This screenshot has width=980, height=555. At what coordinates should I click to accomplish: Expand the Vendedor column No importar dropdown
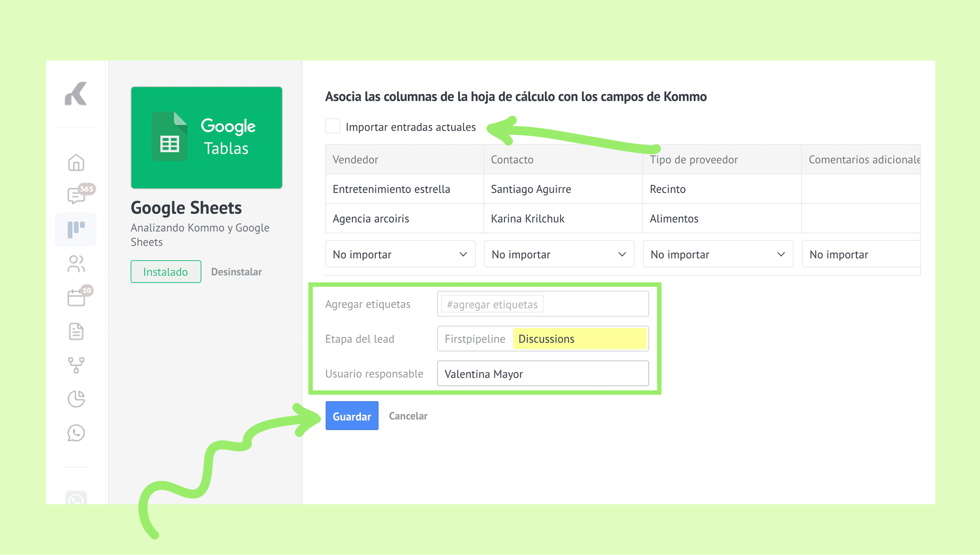point(400,254)
